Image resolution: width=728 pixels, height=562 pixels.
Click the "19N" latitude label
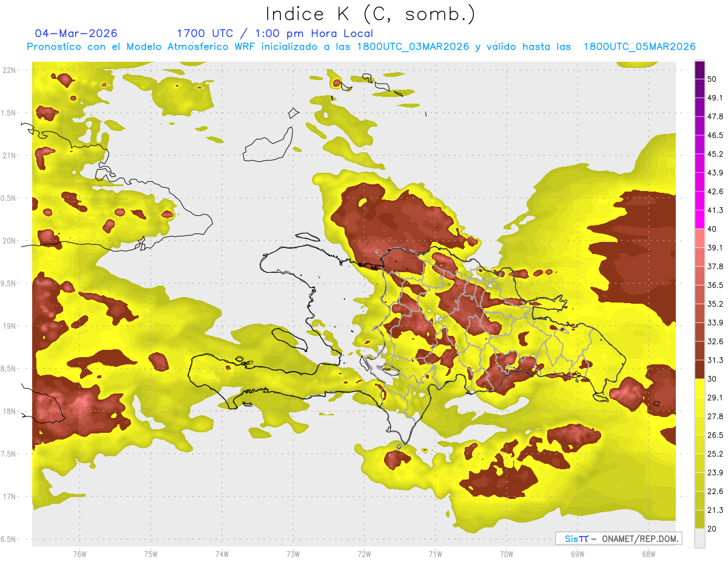10,326
